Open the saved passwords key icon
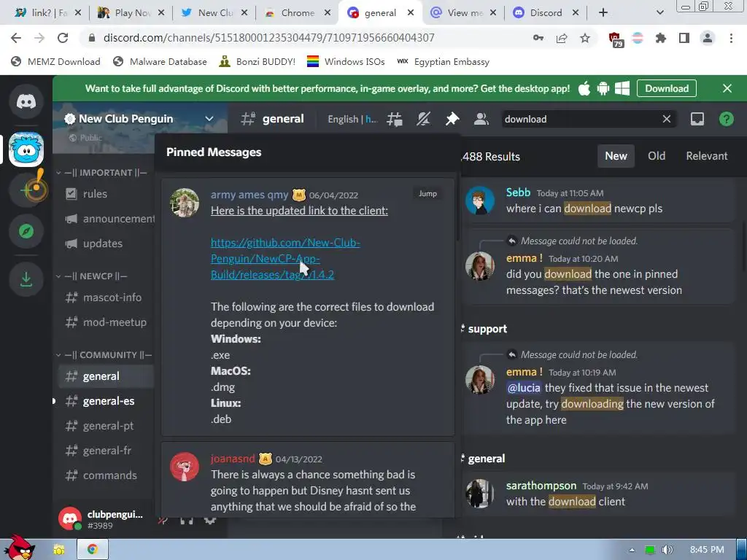Screen dimensions: 747x560 (538, 38)
